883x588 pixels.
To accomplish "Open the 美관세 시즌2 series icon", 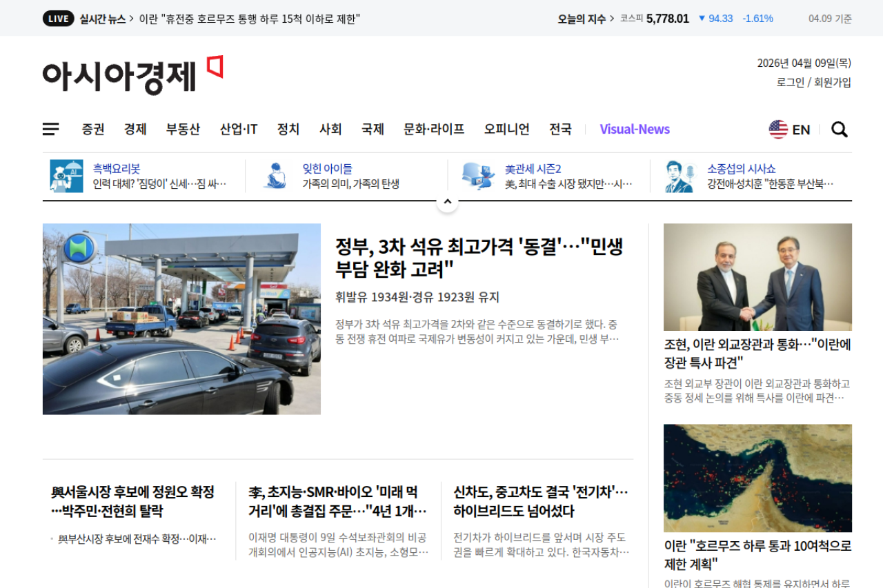I will coord(478,176).
